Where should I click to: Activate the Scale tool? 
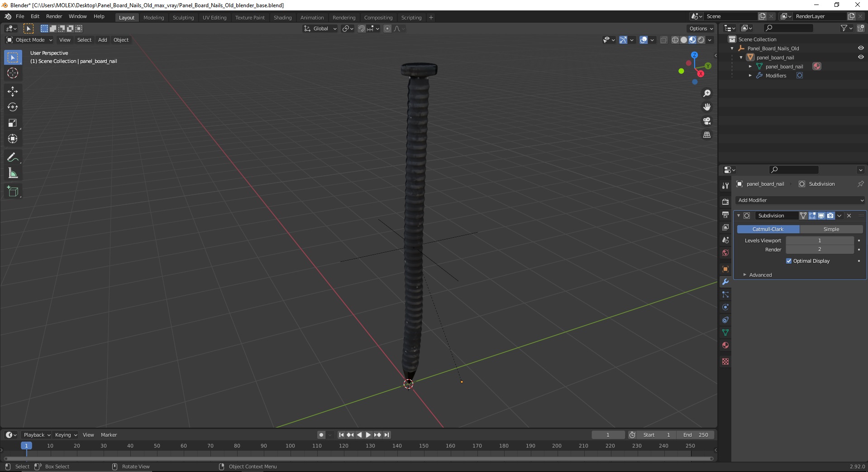(13, 123)
